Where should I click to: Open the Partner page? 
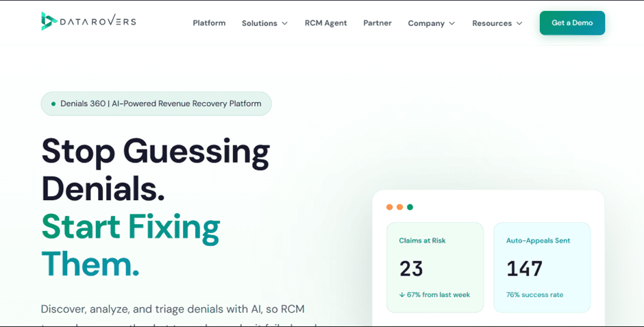377,23
